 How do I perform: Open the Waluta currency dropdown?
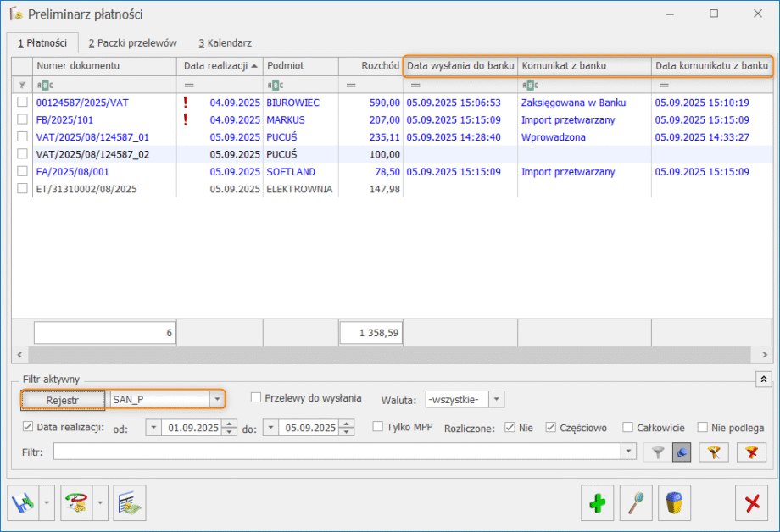click(x=497, y=398)
